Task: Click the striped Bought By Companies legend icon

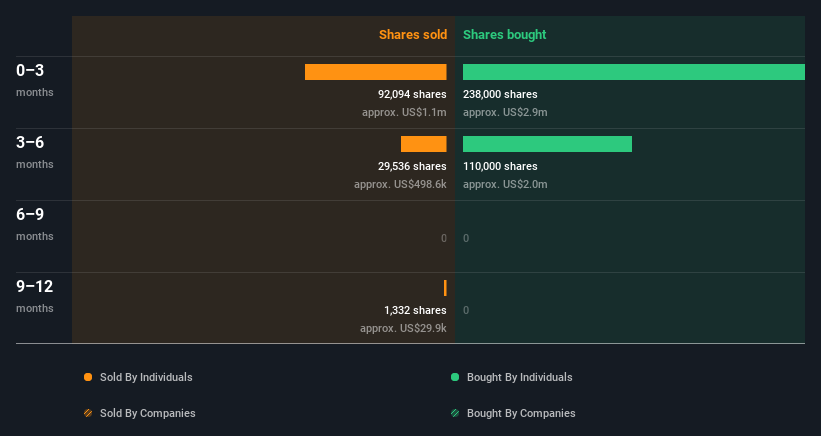Action: [x=455, y=413]
